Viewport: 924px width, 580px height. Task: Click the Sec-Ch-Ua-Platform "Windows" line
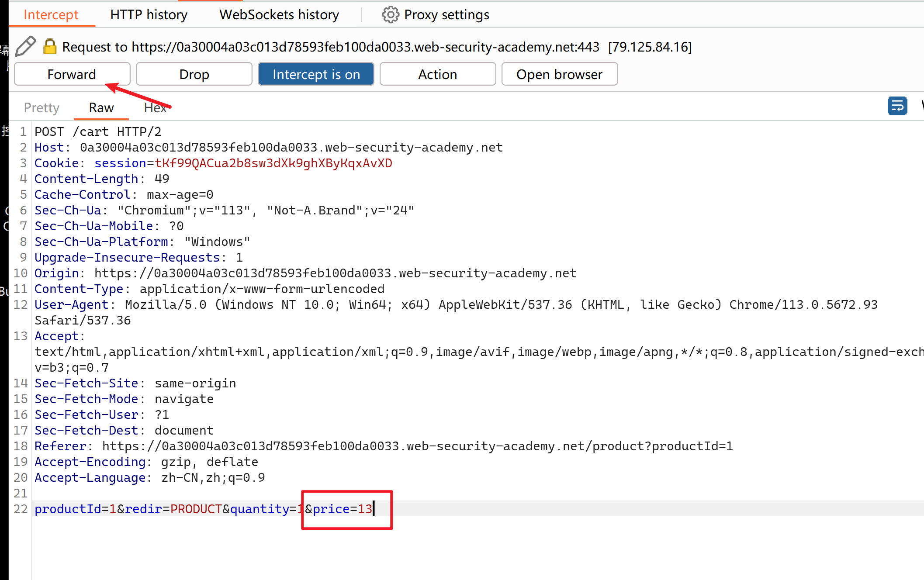coord(142,242)
